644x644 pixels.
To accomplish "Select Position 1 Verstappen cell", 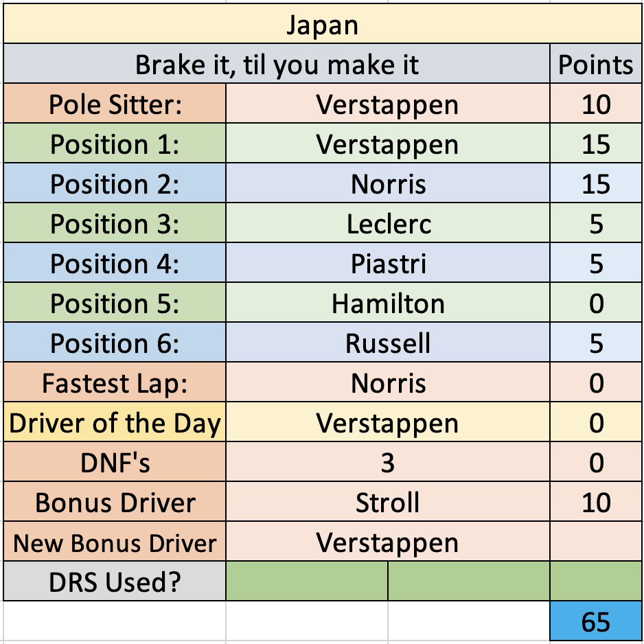I will coord(388,143).
